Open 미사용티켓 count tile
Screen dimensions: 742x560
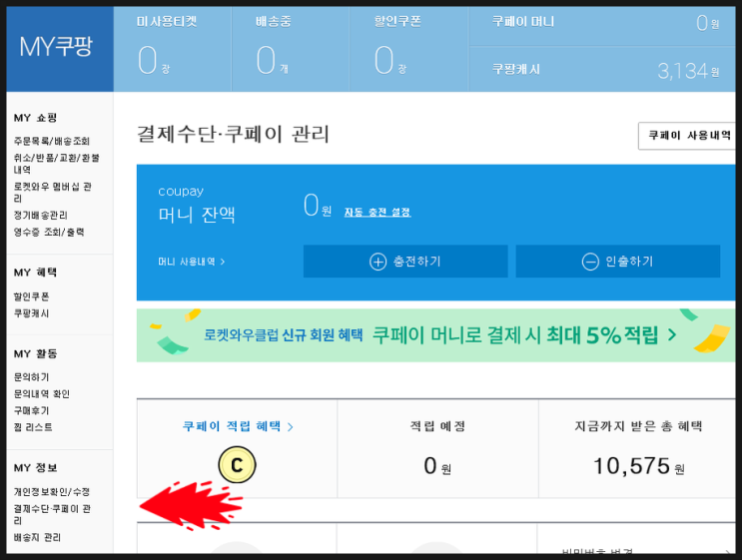172,49
